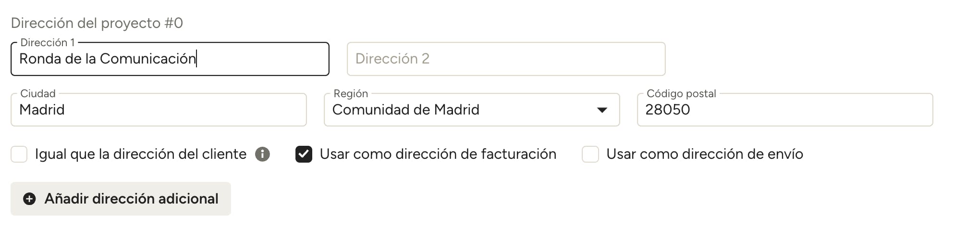Click the plus icon on the add address button
Viewport: 980px width, 230px height.
(x=29, y=199)
